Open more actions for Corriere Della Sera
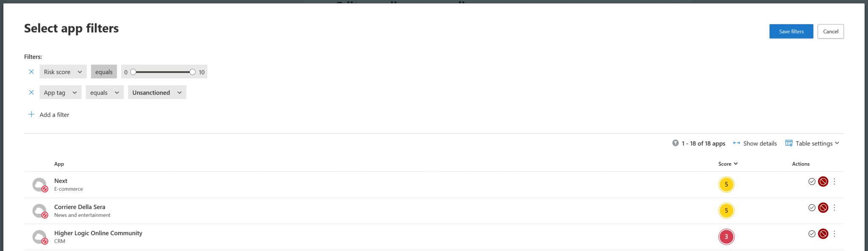The height and width of the screenshot is (251, 868). point(834,208)
